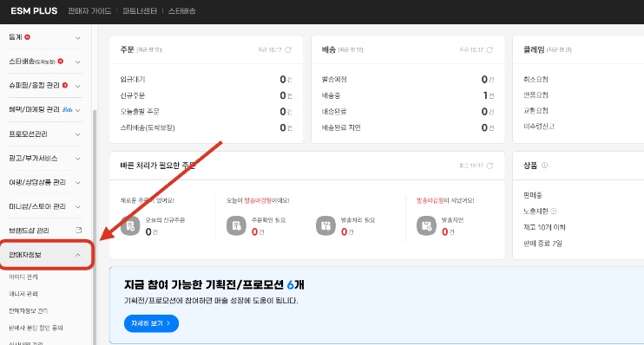Click 판매 종료 7일 in 상품 card

click(542, 244)
